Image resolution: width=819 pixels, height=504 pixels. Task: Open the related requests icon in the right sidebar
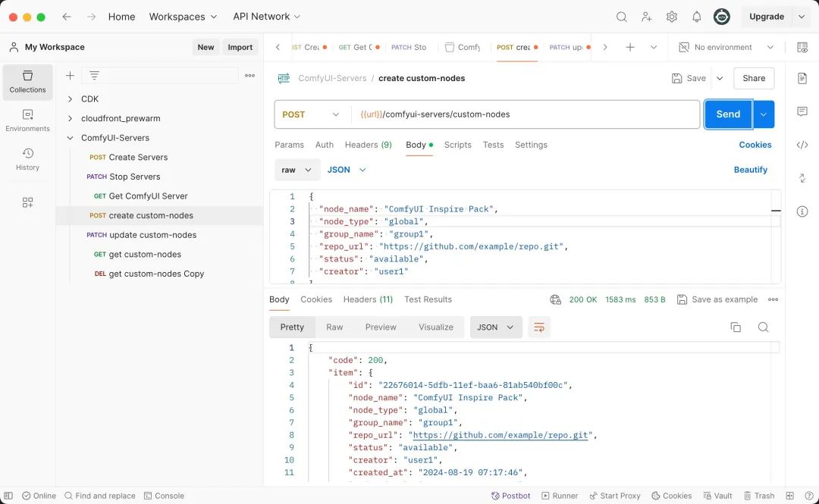point(802,178)
